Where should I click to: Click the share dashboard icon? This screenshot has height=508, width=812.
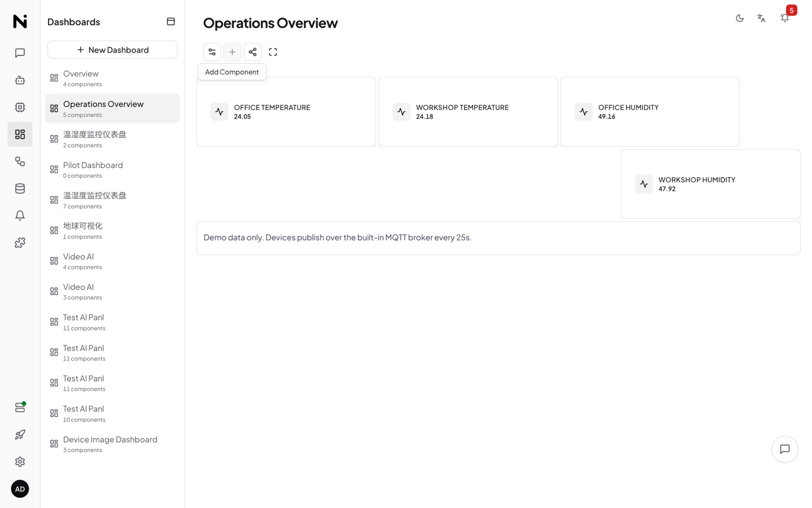coord(253,52)
